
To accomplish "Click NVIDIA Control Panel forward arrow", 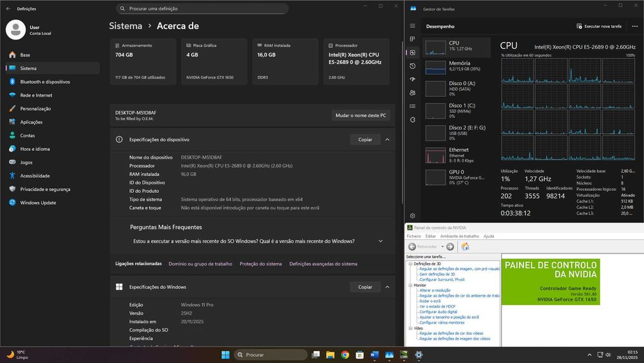I will 450,247.
